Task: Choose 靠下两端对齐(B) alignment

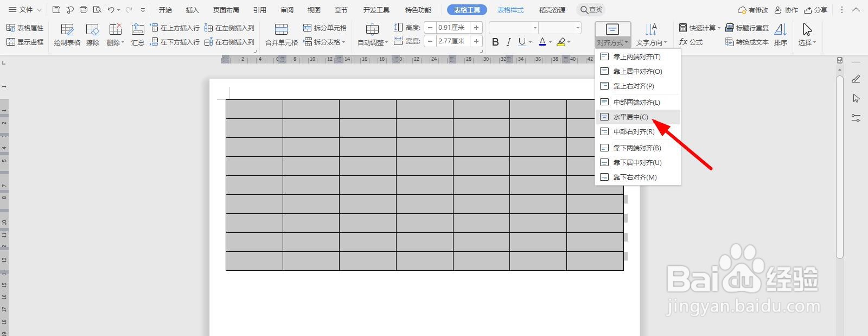Action: (x=637, y=148)
